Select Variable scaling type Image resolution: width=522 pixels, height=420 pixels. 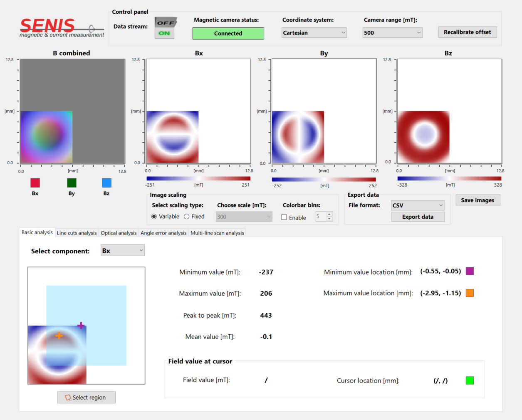pos(154,217)
